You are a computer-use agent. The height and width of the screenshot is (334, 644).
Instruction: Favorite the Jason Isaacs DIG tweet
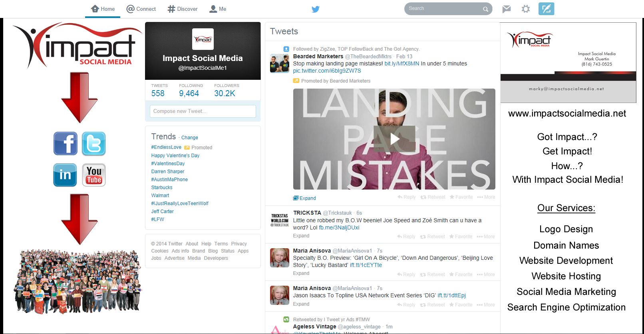461,305
